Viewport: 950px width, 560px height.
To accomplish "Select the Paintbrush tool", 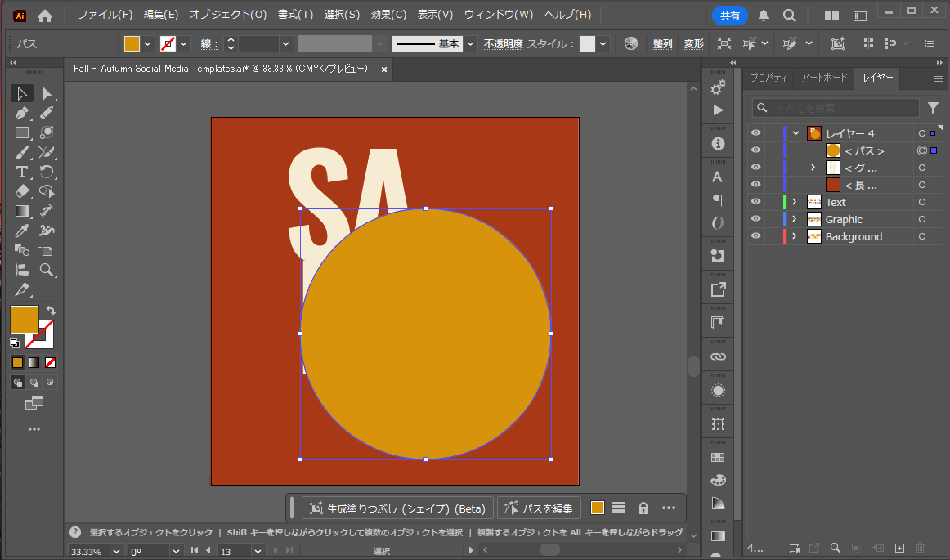I will (22, 152).
